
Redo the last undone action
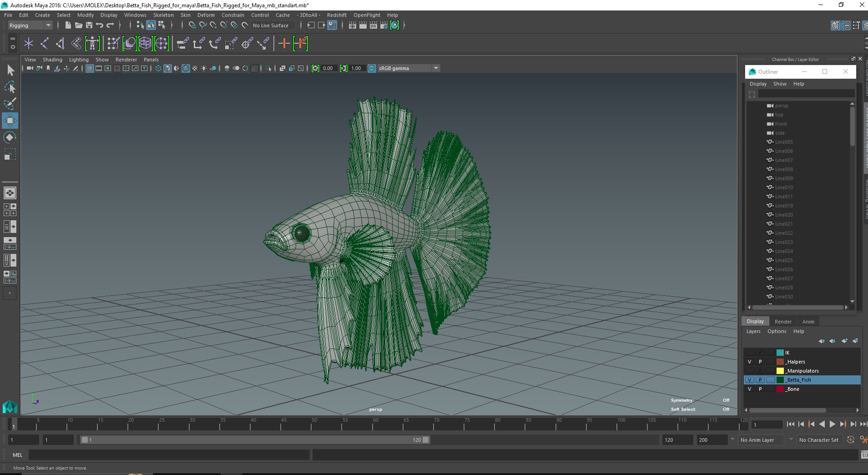pyautogui.click(x=110, y=25)
